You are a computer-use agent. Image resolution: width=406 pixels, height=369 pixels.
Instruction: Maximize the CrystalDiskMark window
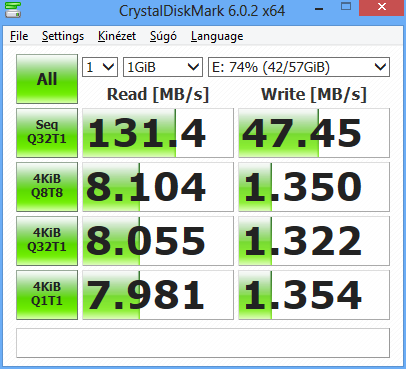pos(346,7)
